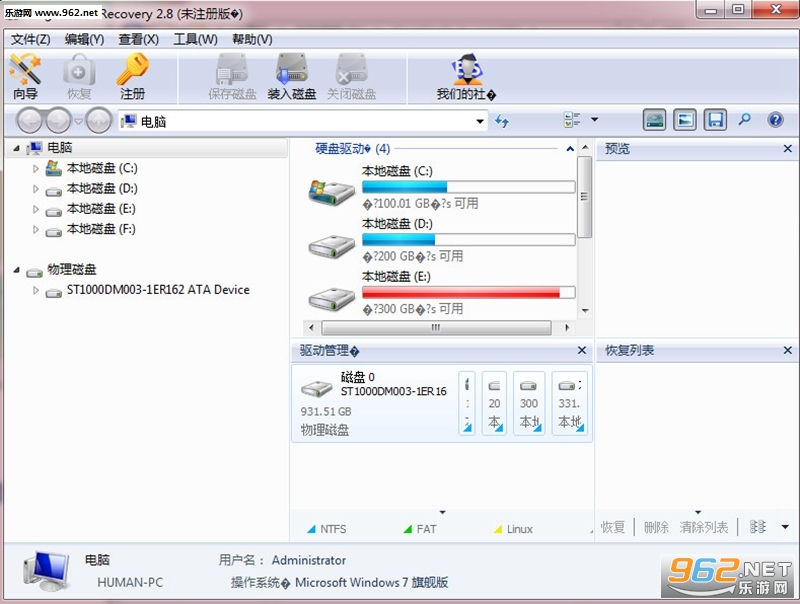The height and width of the screenshot is (604, 800).
Task: Click the 装入磁盘 mount disk icon
Action: (292, 77)
